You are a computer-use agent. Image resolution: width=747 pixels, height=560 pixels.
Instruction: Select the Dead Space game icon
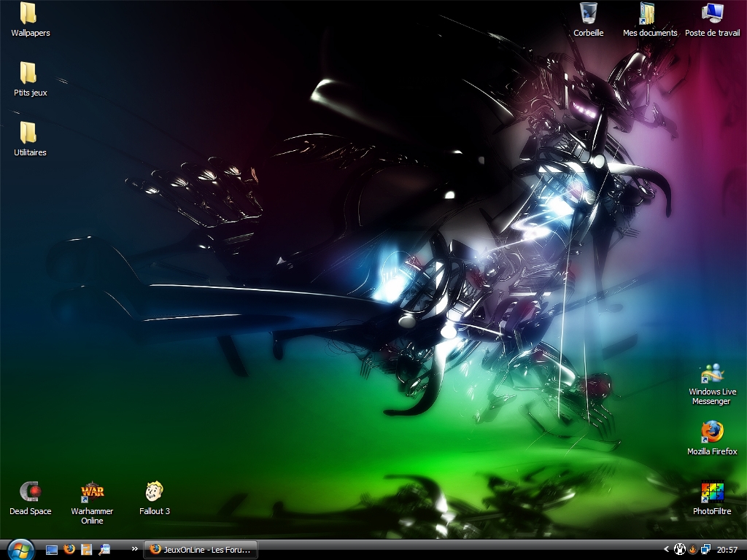30,492
